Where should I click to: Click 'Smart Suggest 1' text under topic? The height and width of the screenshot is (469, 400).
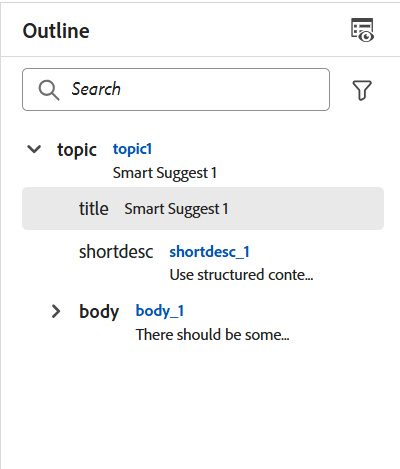165,173
